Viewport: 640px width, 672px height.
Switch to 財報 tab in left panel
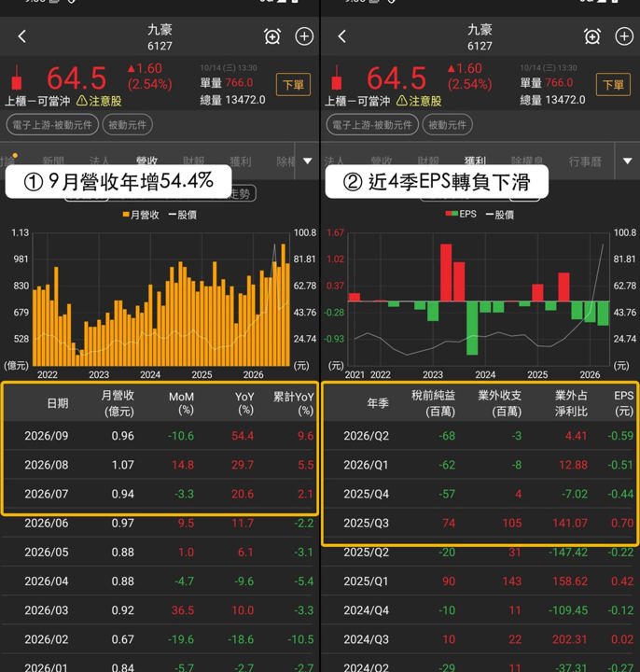pos(194,161)
